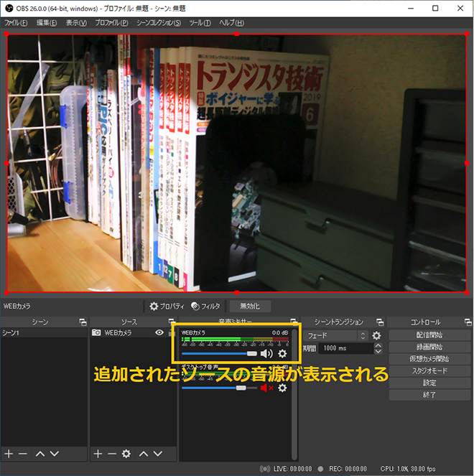The height and width of the screenshot is (476, 474).
Task: Click the WEBカメラ level meter in mixer
Action: click(x=235, y=340)
